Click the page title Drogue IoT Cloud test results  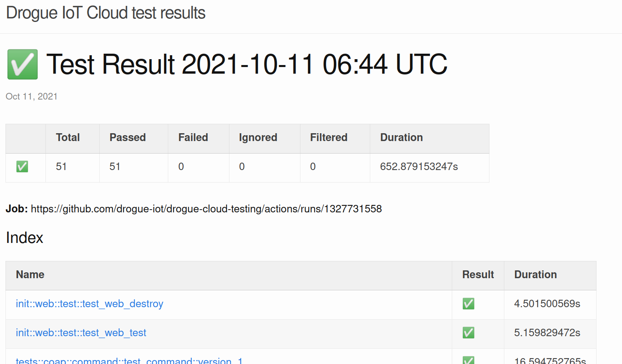[105, 13]
